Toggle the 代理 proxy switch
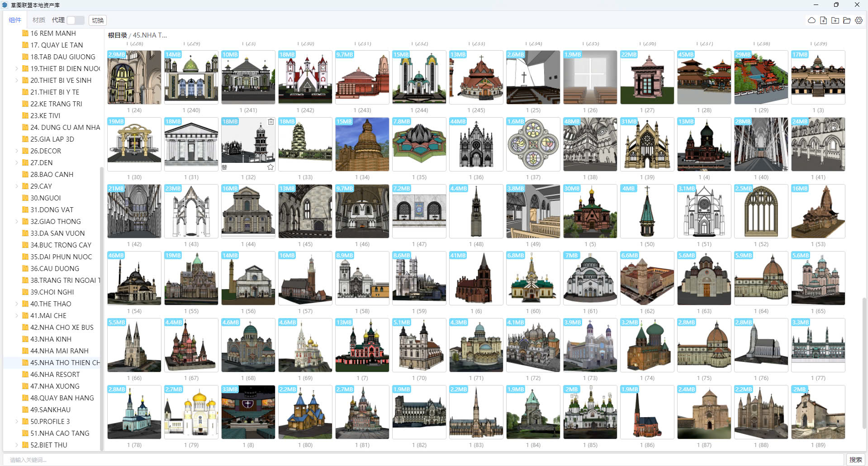This screenshot has height=466, width=868. pyautogui.click(x=76, y=20)
